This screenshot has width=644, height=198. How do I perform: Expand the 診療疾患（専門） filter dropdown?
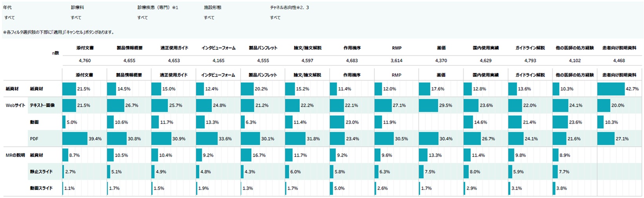pyautogui.click(x=142, y=18)
